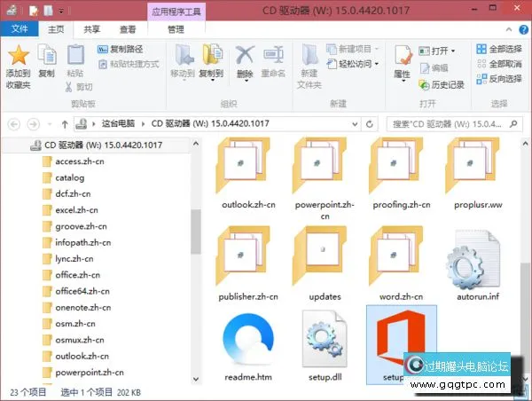This screenshot has height=401, width=532.
Task: Click the Paste shortcut option
Action: coord(129,64)
